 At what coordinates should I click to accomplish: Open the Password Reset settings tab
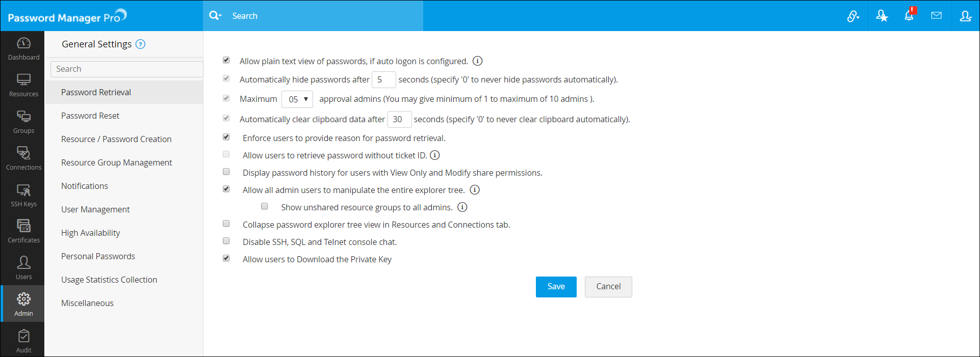[90, 116]
